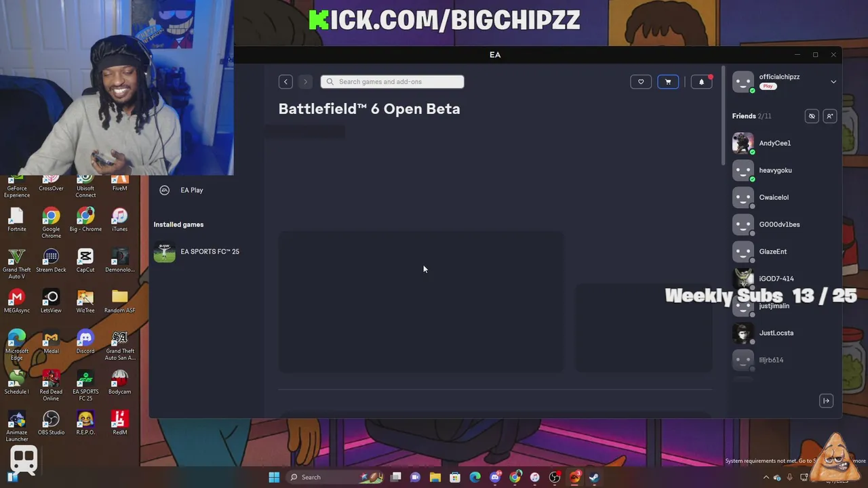
Task: Open Schedule I desktop shortcut
Action: click(17, 382)
